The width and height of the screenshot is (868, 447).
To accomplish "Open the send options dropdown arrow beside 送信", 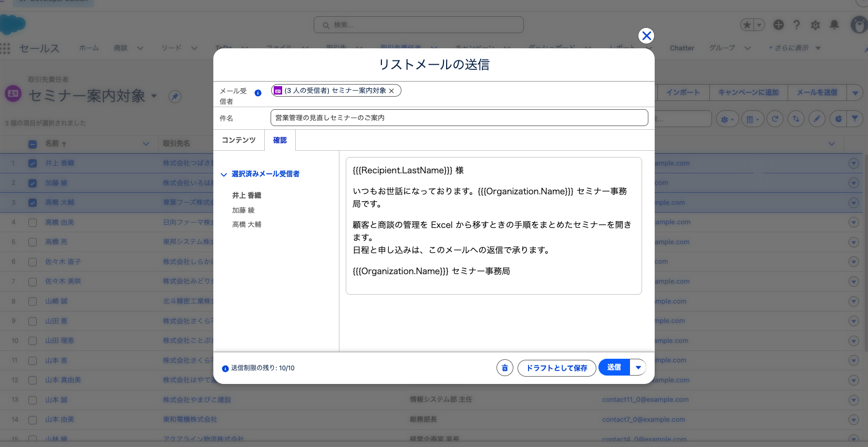I will tap(638, 368).
